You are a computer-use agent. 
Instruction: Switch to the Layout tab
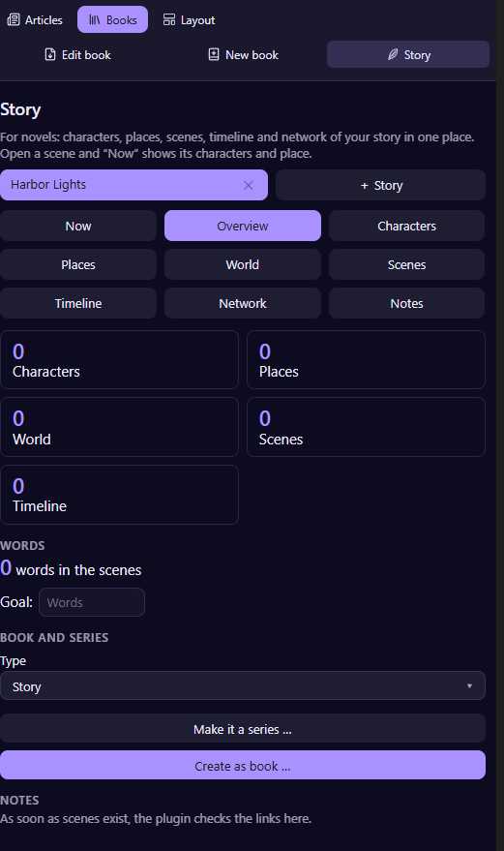190,20
